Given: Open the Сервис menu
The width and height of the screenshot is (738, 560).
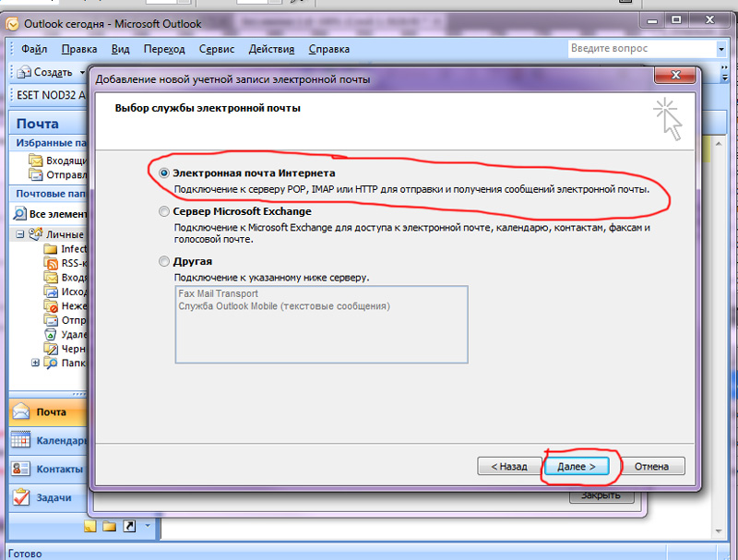Looking at the screenshot, I should click(216, 49).
